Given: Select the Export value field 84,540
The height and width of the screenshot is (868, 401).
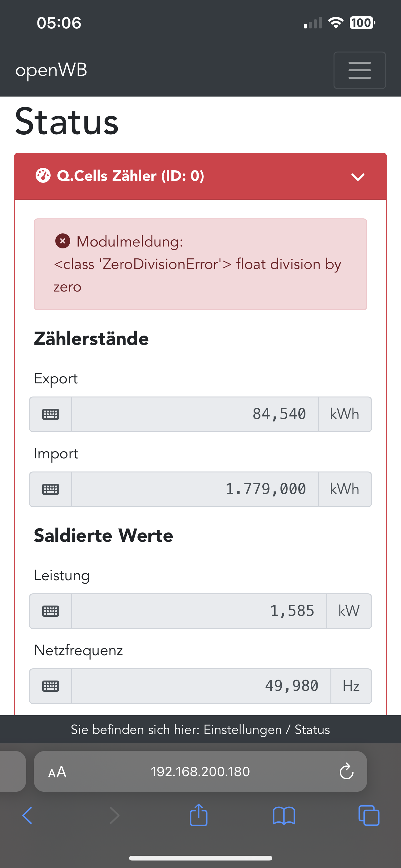Looking at the screenshot, I should tap(195, 414).
